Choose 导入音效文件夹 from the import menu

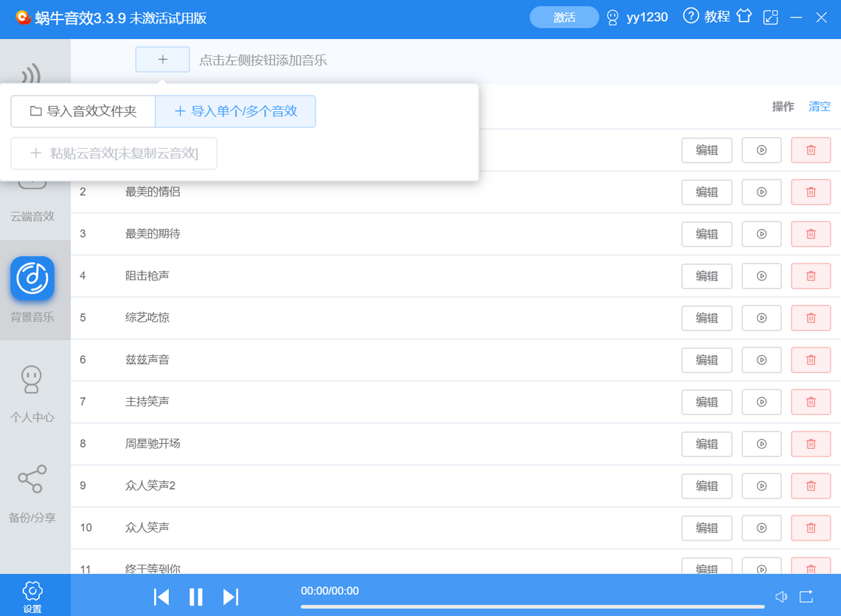(x=83, y=111)
